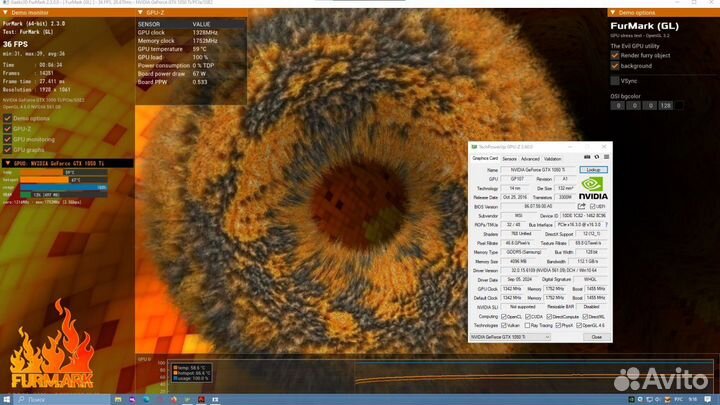
Task: Collapse the GPU0 NVIDIA GeForce GTX 1050 Ti section
Action: pos(7,163)
